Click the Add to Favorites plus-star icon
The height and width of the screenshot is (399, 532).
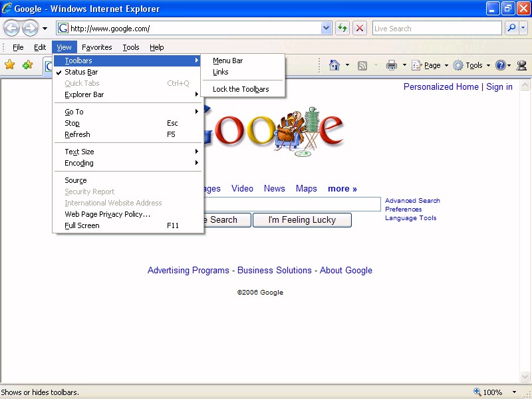[x=27, y=65]
